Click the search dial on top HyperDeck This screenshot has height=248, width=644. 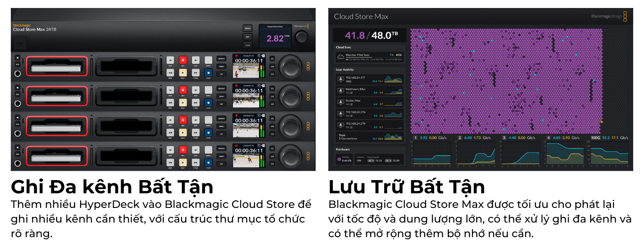tap(290, 66)
